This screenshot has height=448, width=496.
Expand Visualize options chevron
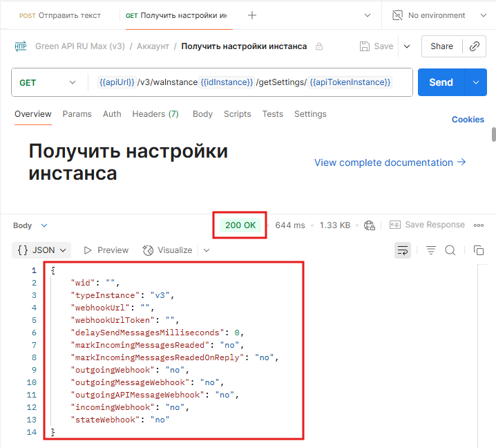(x=207, y=250)
